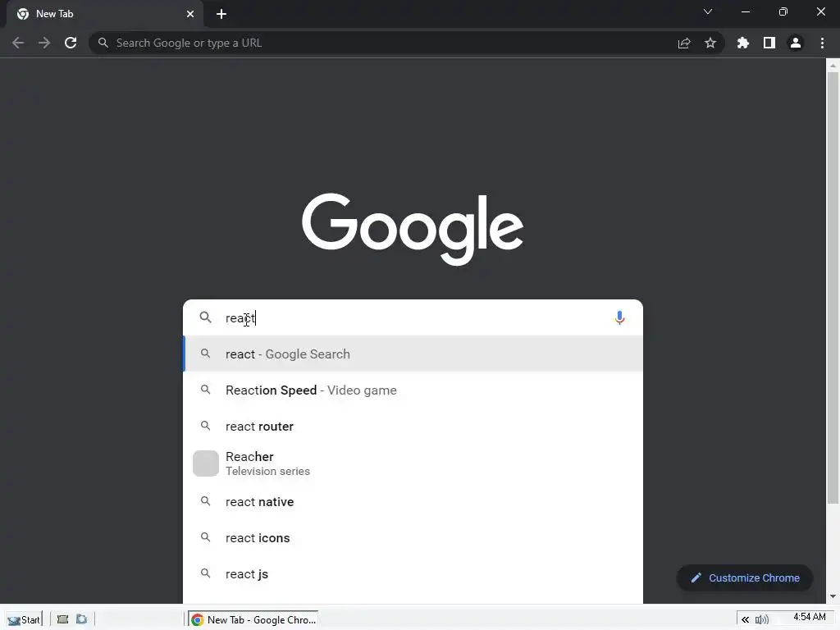This screenshot has height=630, width=840.
Task: Click second quick launch taskbar icon
Action: tap(81, 619)
